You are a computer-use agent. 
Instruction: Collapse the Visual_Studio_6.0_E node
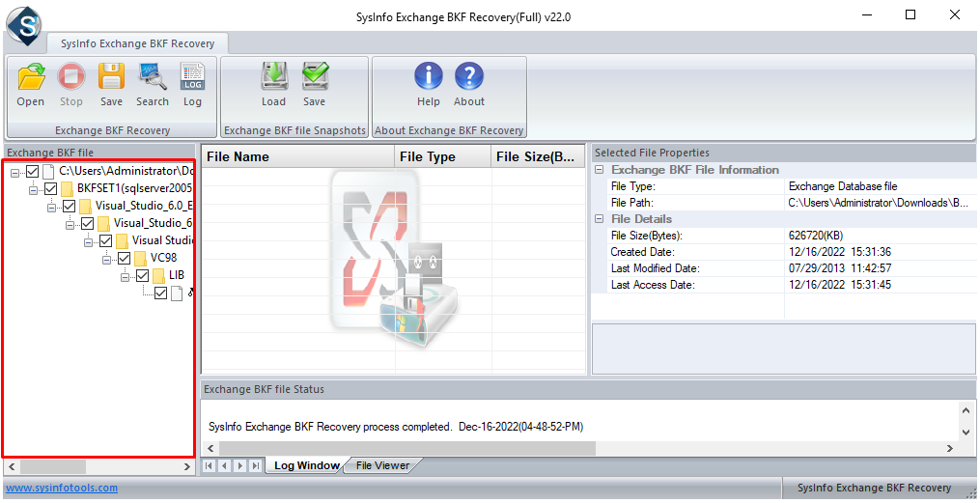point(52,209)
